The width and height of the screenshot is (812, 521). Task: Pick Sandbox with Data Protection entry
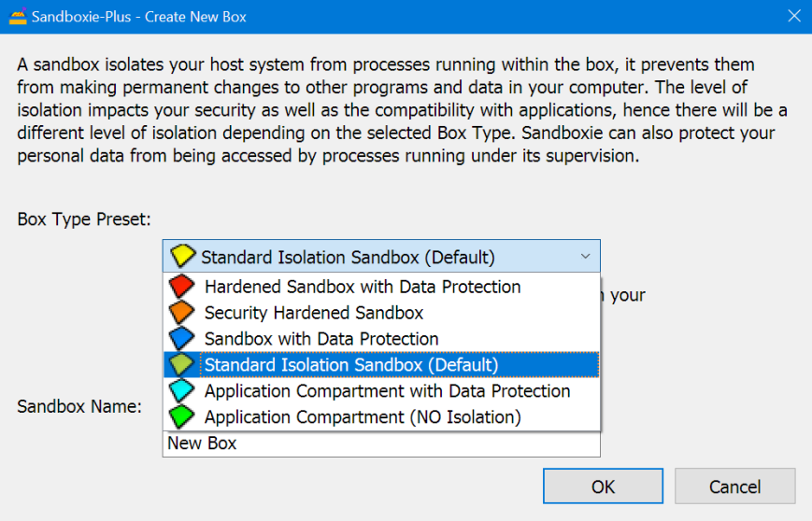(x=321, y=339)
